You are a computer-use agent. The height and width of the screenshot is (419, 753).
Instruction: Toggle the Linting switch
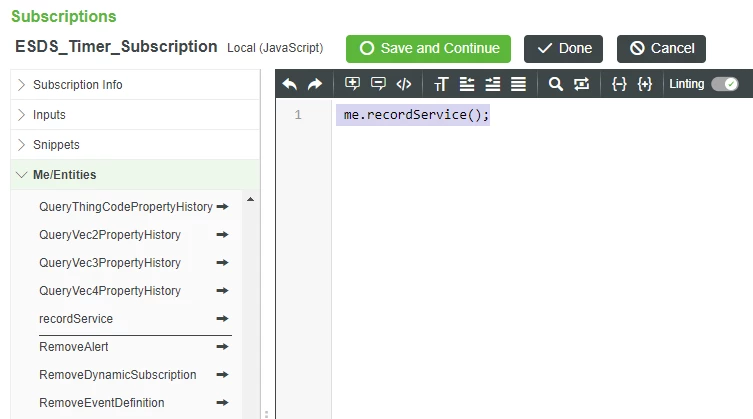tap(725, 84)
